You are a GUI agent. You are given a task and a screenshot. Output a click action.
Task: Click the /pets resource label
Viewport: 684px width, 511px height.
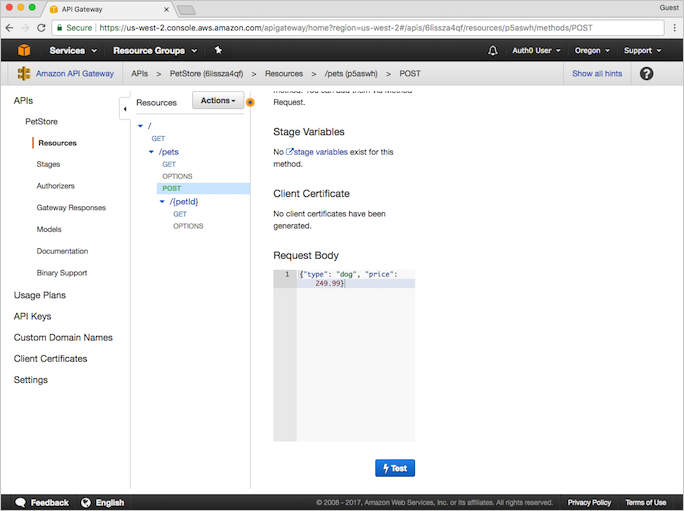pyautogui.click(x=168, y=152)
